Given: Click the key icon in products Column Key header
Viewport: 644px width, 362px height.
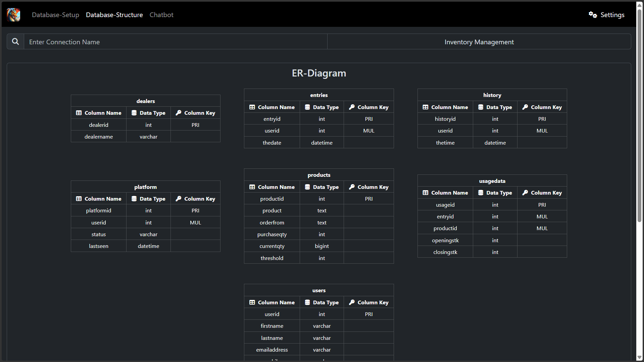Looking at the screenshot, I should tap(352, 187).
